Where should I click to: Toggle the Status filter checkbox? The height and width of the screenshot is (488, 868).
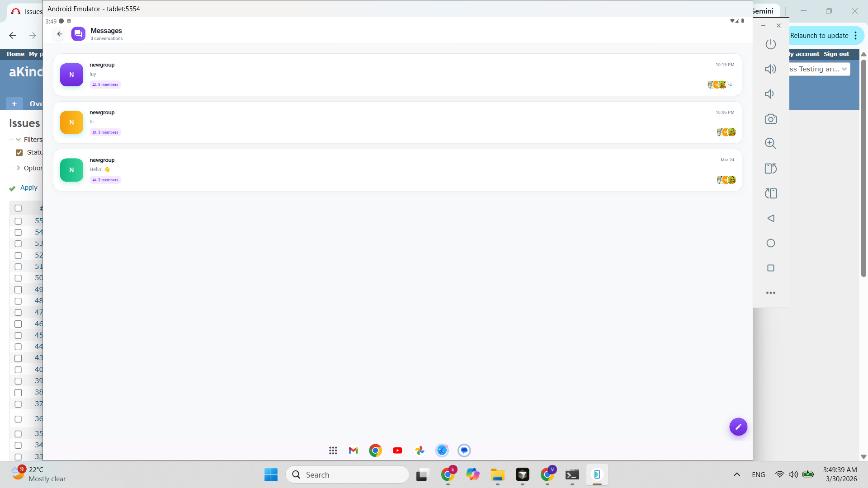19,153
